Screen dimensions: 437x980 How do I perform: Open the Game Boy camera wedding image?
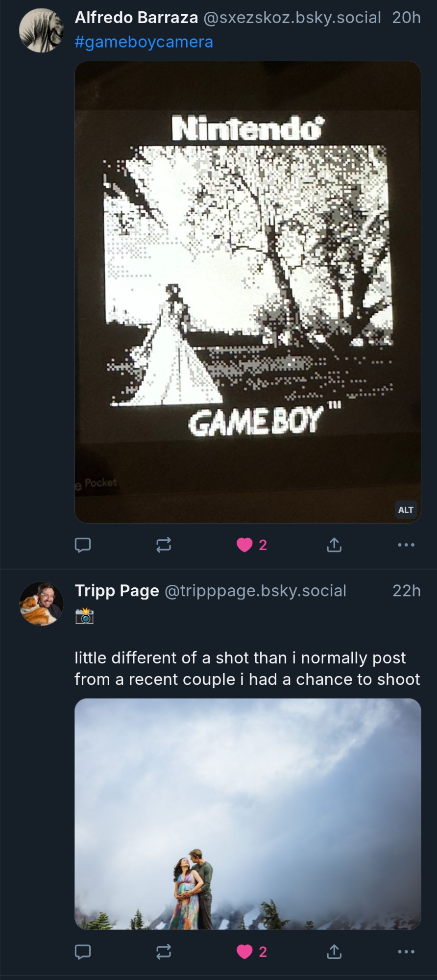[247, 292]
